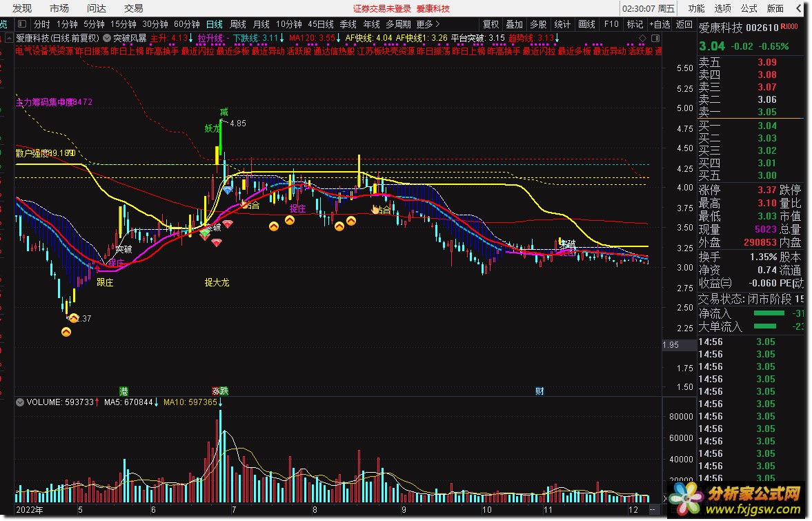Screen dimensions: 812x521
Task: Click the 换手 value 1.35%
Action: coord(763,257)
